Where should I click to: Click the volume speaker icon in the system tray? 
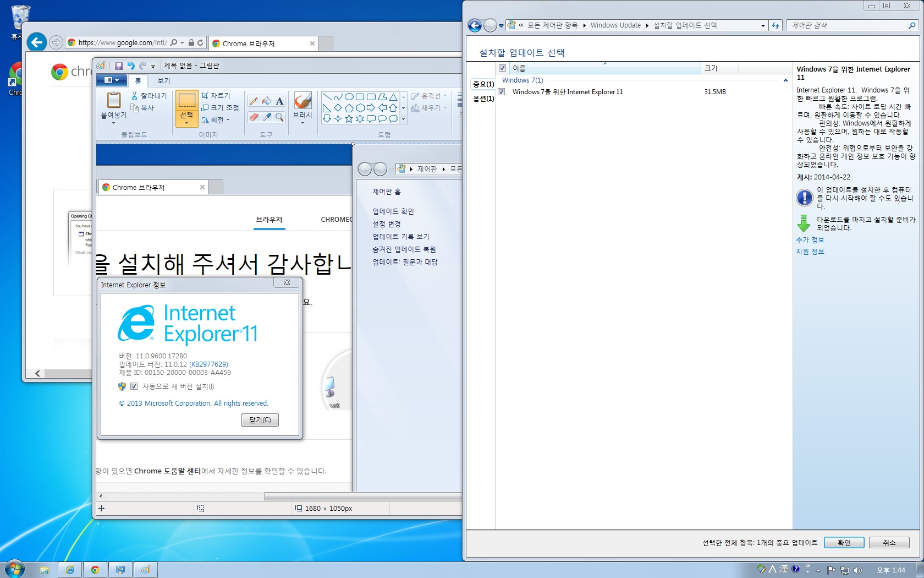858,570
